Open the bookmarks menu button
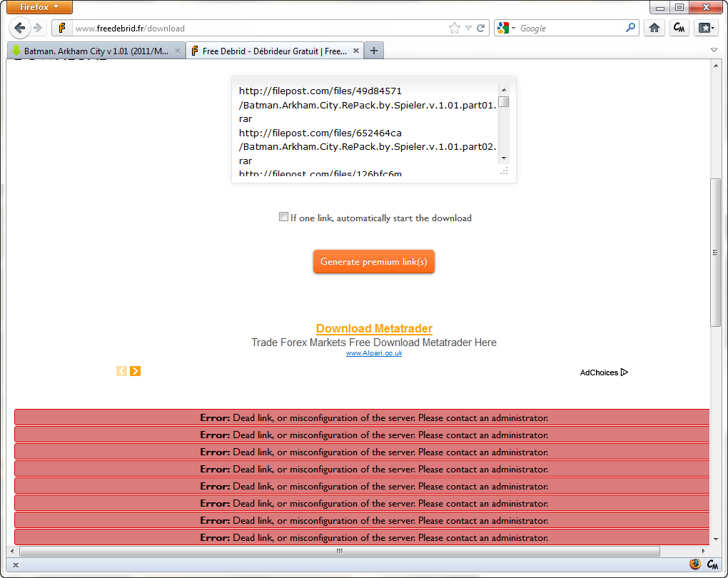This screenshot has width=728, height=578. point(706,29)
